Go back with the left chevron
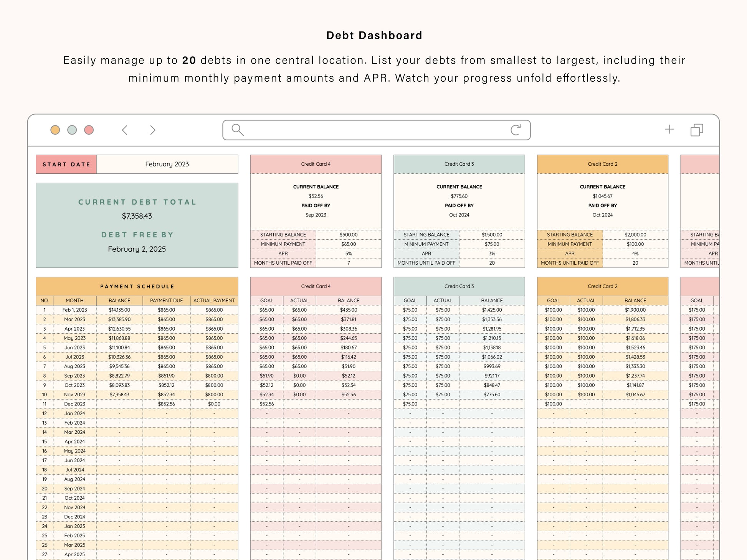This screenshot has width=747, height=560. [125, 130]
